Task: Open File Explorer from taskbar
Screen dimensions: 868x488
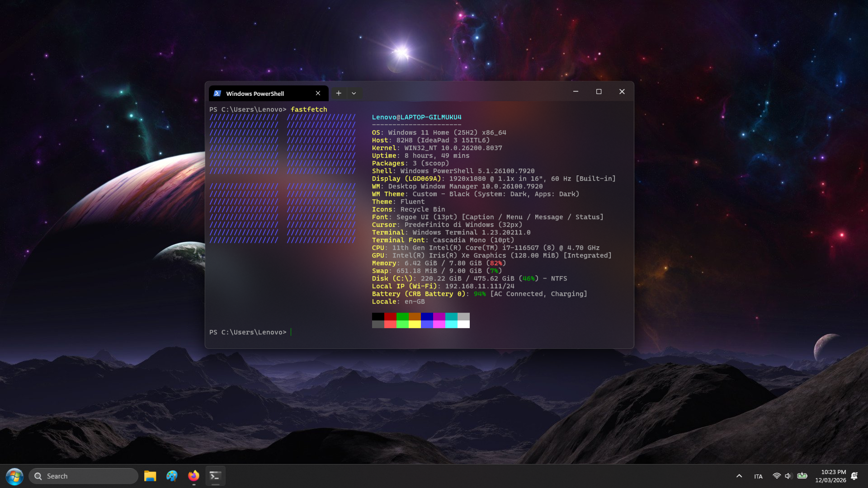Action: click(x=150, y=476)
